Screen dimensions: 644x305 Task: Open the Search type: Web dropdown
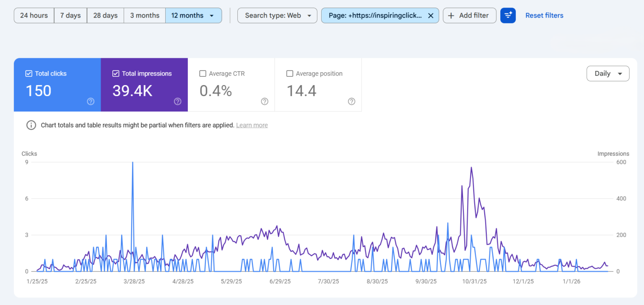pos(277,15)
